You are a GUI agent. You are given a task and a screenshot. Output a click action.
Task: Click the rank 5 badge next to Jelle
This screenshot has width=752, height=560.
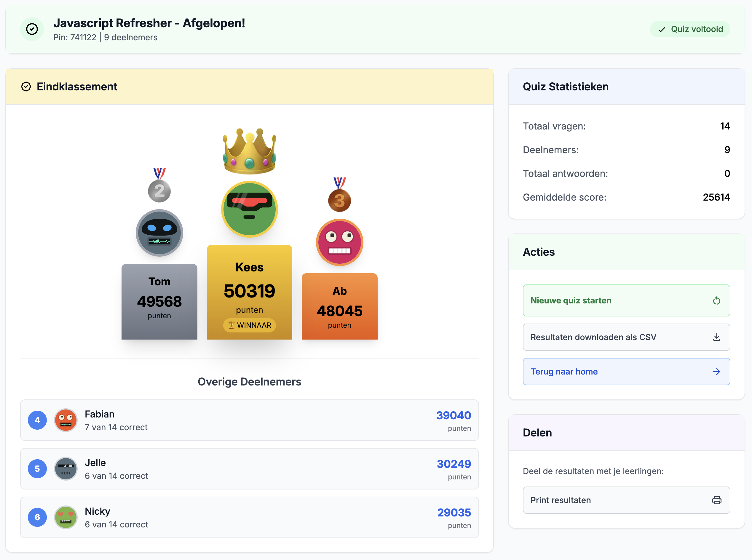pyautogui.click(x=37, y=468)
